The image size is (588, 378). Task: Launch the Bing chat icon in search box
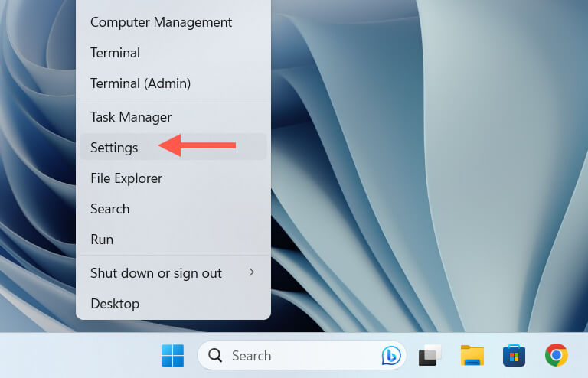(391, 355)
